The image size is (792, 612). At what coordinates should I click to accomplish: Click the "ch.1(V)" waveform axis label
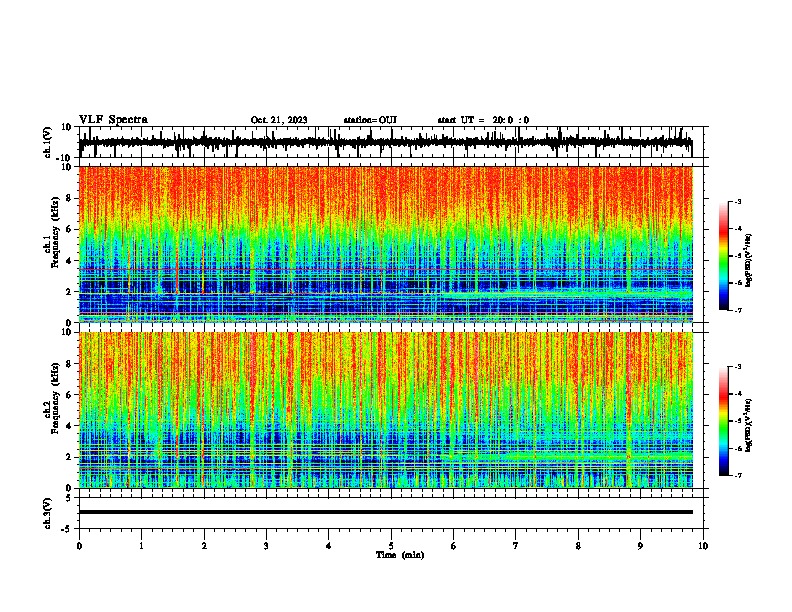(48, 142)
